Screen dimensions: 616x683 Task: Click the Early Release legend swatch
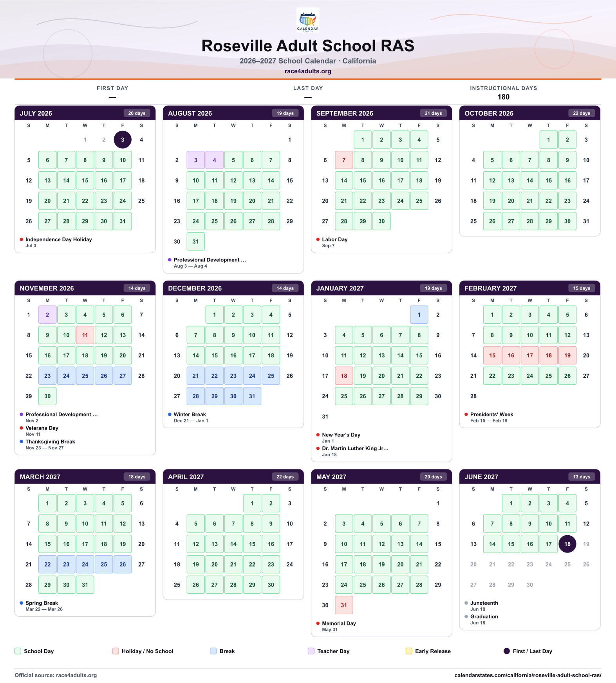[x=409, y=651]
